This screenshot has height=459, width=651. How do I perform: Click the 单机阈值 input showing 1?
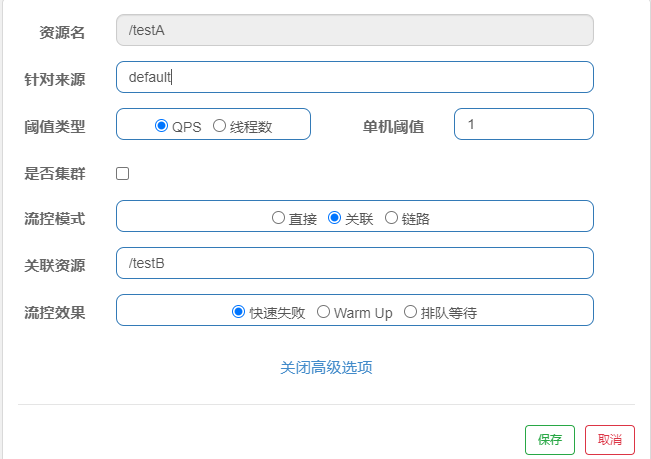click(x=524, y=124)
